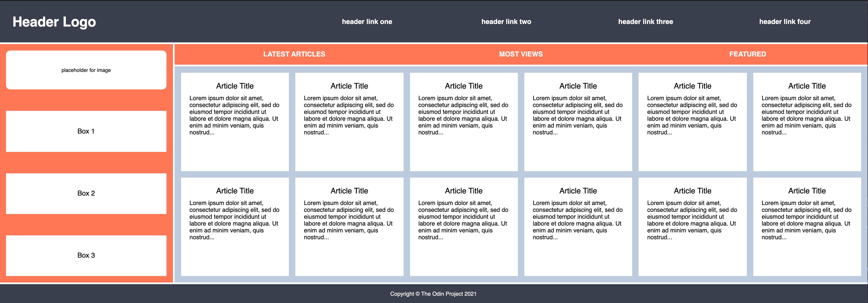Open the last article card in top row
Viewport: 868px width, 303px height.
[807, 122]
